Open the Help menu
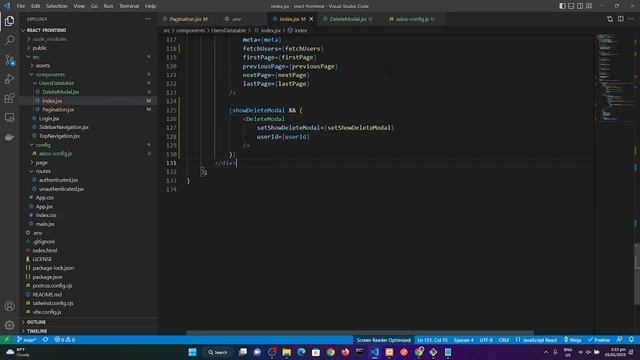The width and height of the screenshot is (640, 360). click(150, 6)
